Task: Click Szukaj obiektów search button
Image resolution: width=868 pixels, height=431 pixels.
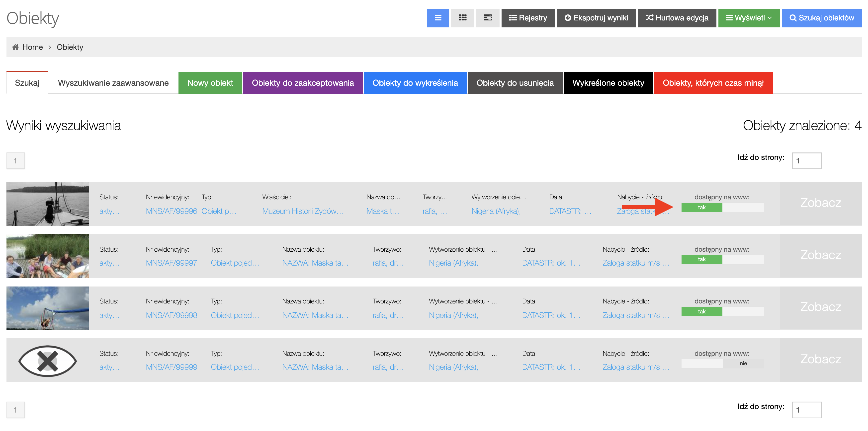Action: coord(821,18)
